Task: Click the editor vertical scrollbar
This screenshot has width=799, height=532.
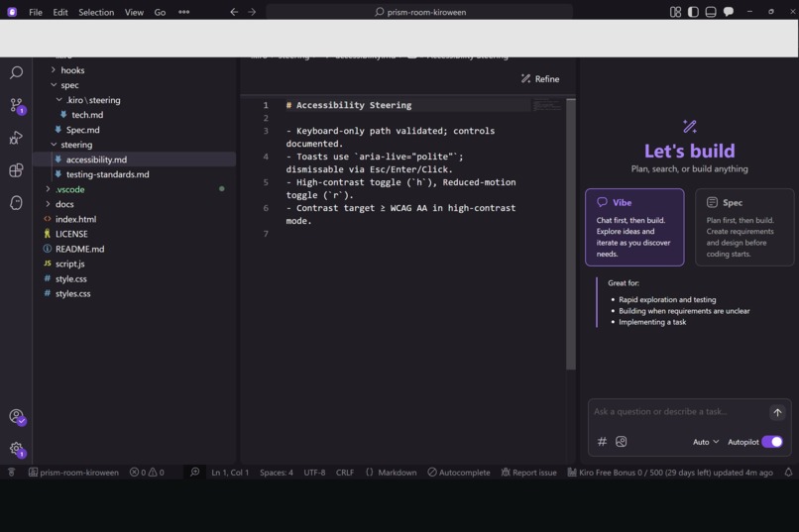Action: [x=571, y=234]
